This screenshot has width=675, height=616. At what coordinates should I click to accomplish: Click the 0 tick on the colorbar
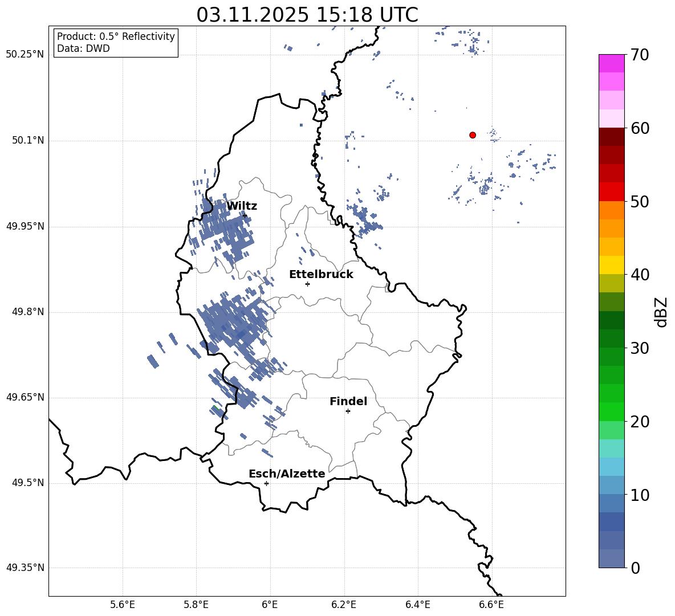635,568
